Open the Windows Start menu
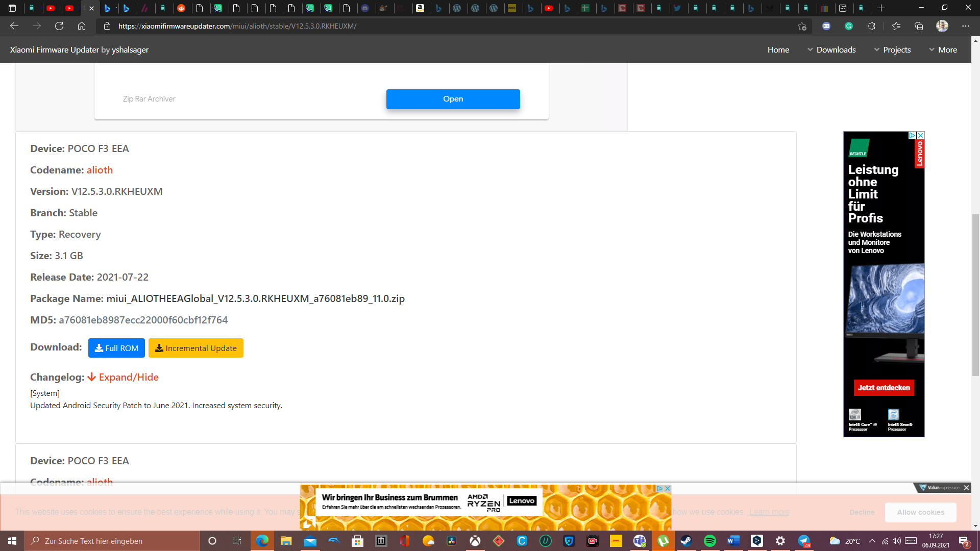The width and height of the screenshot is (980, 551). [12, 541]
